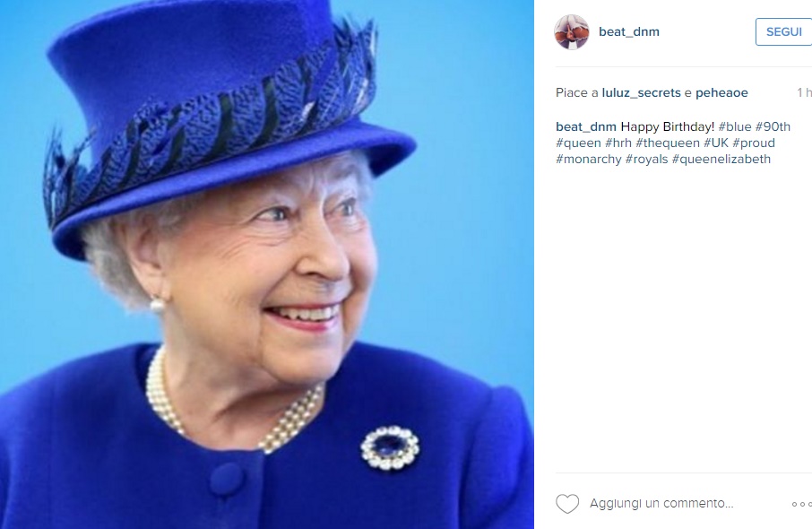Open the #blue hashtag
Image resolution: width=812 pixels, height=529 pixels.
click(734, 127)
